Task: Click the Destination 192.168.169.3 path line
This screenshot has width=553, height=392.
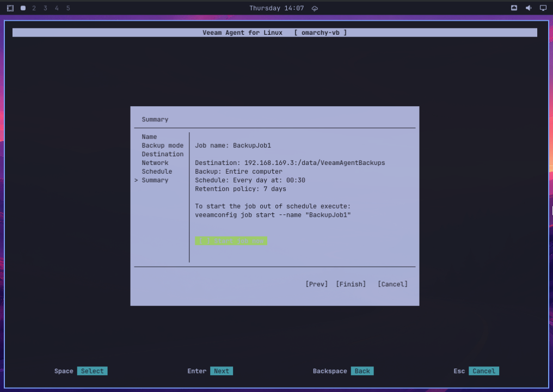Action: coord(290,163)
